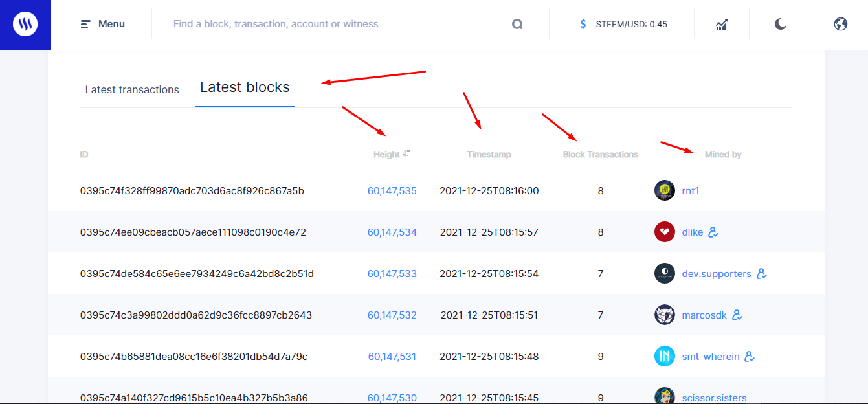Click timestamp 2021-12-25T08:15:54
This screenshot has width=868, height=404.
pos(489,274)
